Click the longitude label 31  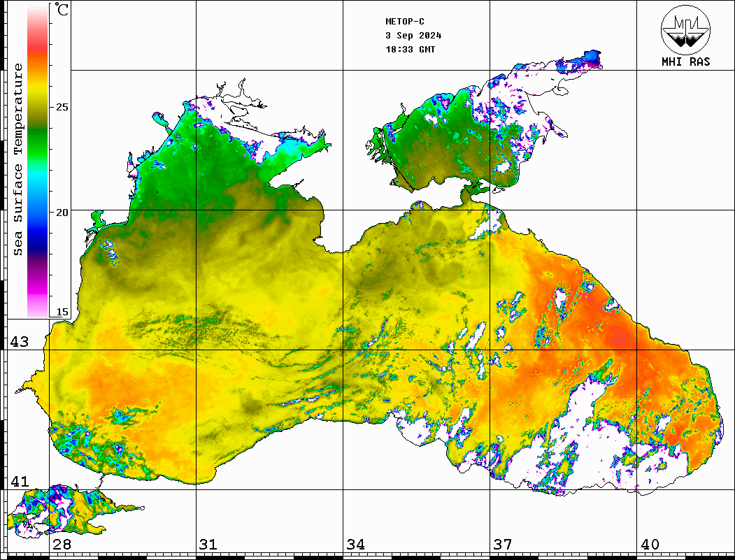pyautogui.click(x=208, y=544)
